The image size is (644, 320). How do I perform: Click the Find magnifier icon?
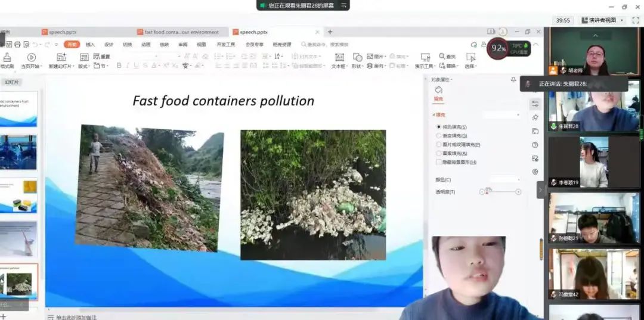(442, 57)
